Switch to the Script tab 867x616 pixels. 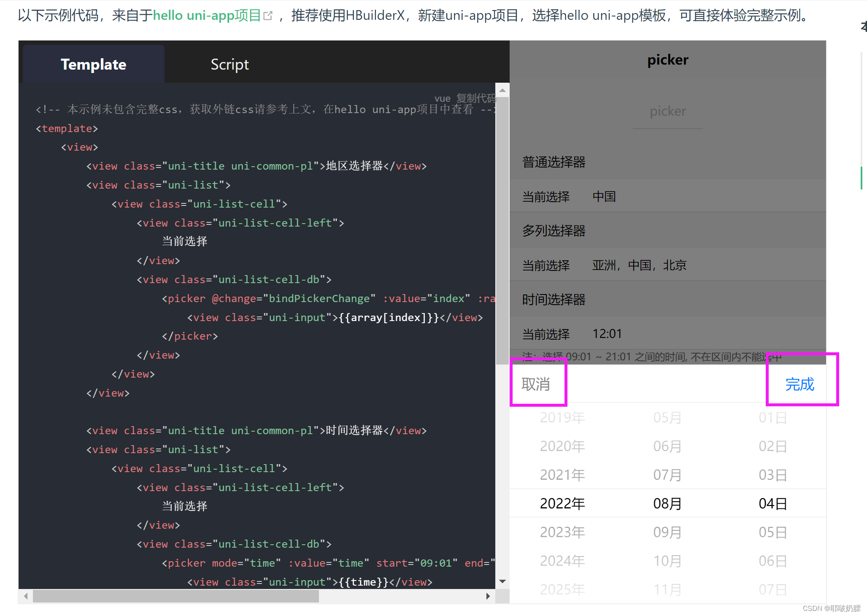(230, 65)
